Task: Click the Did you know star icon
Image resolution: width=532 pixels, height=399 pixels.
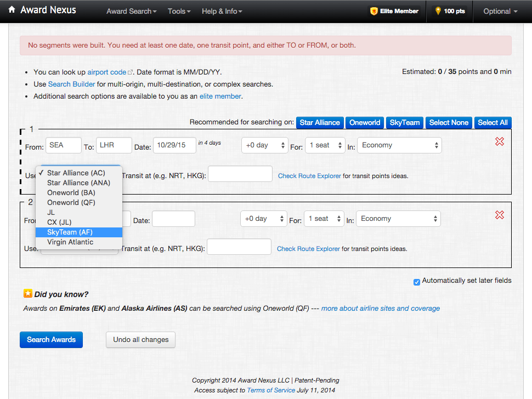Action: 28,294
